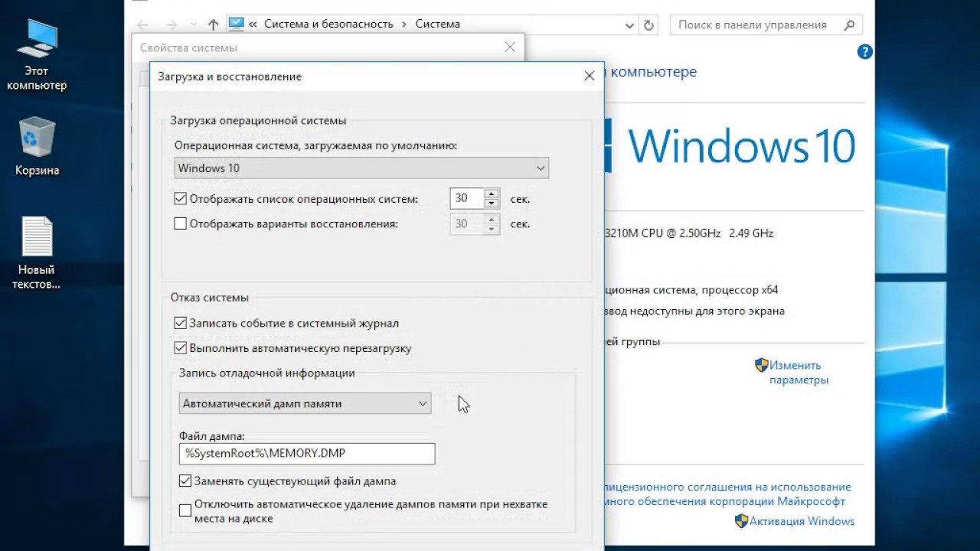The height and width of the screenshot is (551, 980).
Task: Open the Новый текстовый document icon
Action: tap(37, 253)
